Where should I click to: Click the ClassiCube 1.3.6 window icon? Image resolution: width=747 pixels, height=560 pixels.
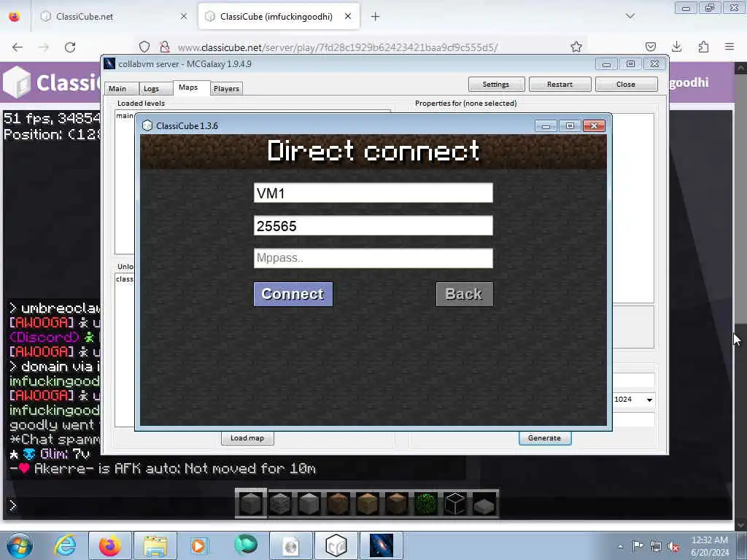coord(147,125)
